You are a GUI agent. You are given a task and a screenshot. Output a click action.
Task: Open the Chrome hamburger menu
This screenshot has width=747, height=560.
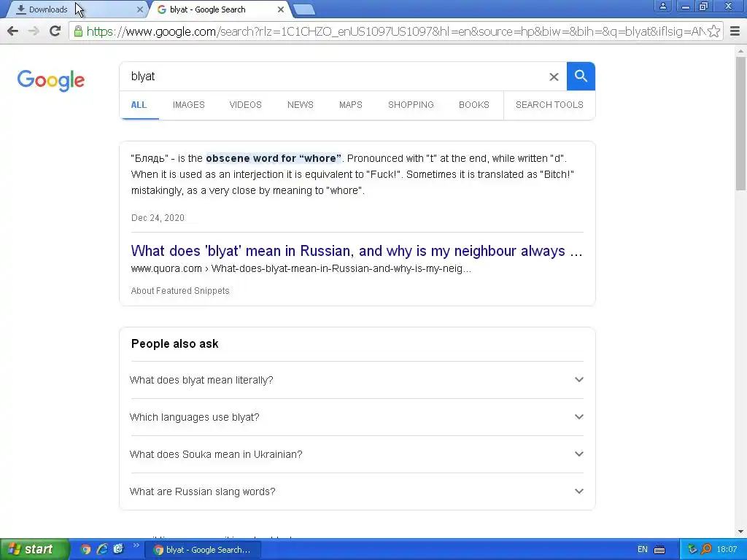735,31
